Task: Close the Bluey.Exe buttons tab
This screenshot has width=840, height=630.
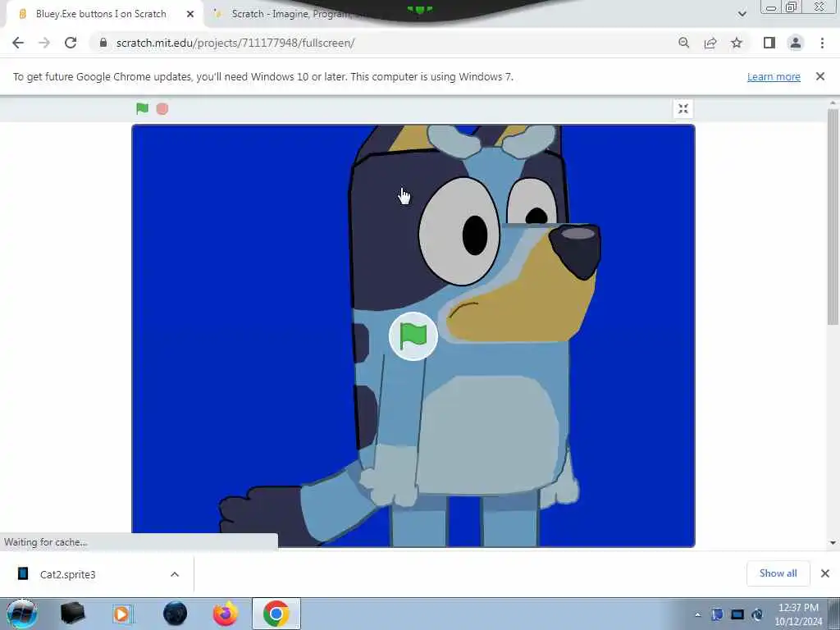Action: click(x=190, y=14)
